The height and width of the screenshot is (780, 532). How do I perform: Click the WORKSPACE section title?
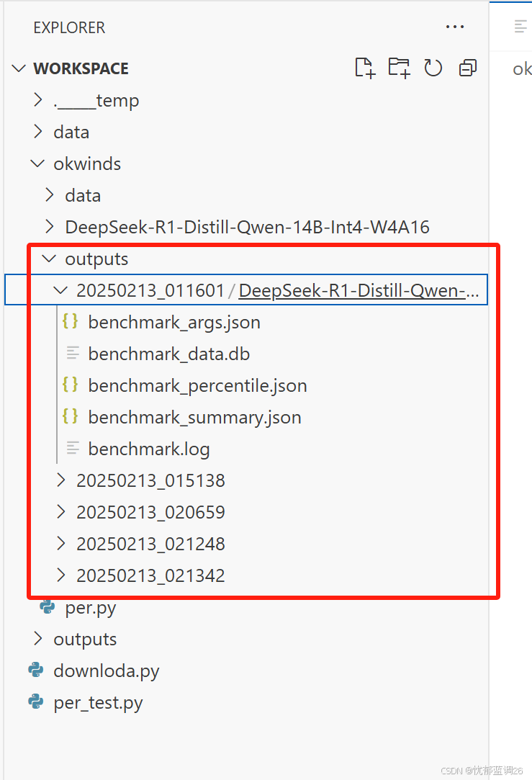tap(81, 68)
